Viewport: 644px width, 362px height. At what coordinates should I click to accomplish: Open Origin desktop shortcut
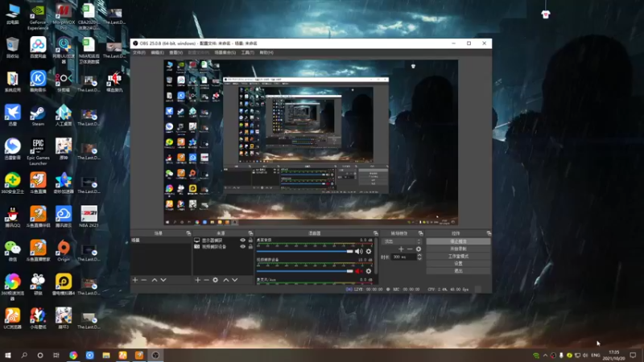(x=64, y=250)
